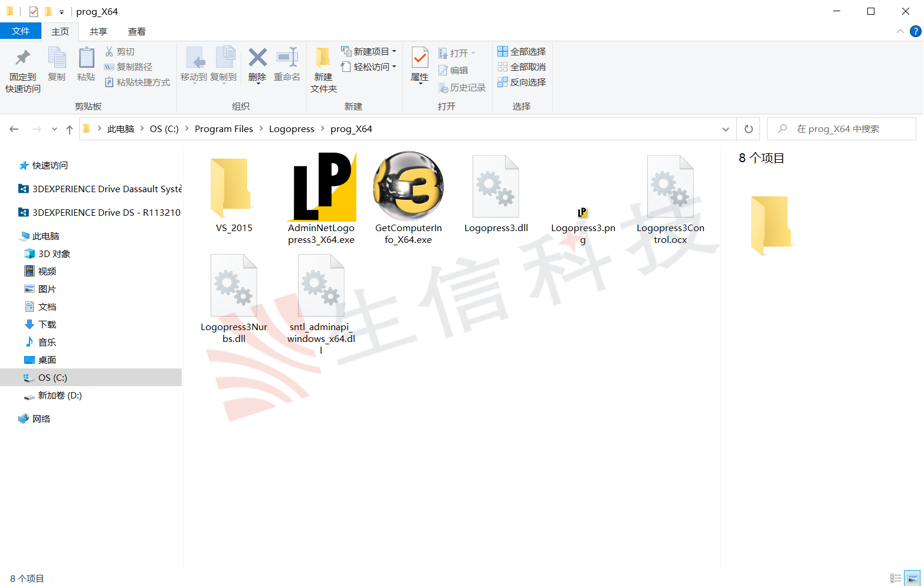Select AdminNetLogopress3_X64.exe
The image size is (924, 586).
(322, 199)
